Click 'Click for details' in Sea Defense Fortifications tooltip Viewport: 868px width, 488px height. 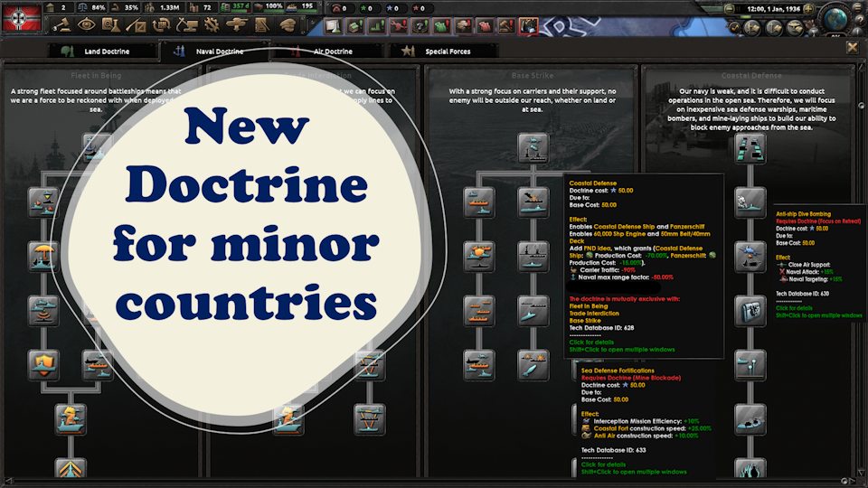tap(603, 465)
